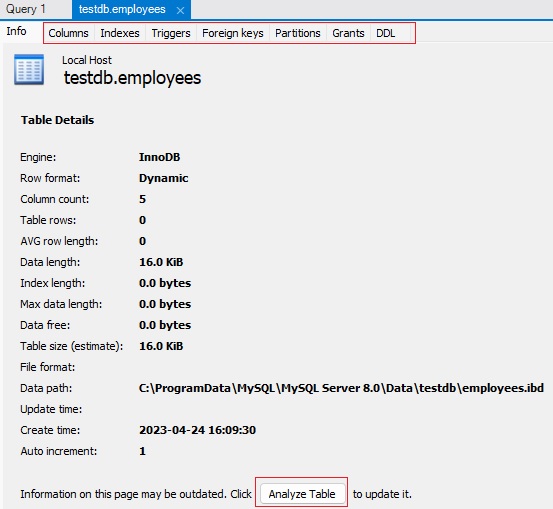This screenshot has width=553, height=509.
Task: Close the testdb.employees tab
Action: [x=180, y=11]
